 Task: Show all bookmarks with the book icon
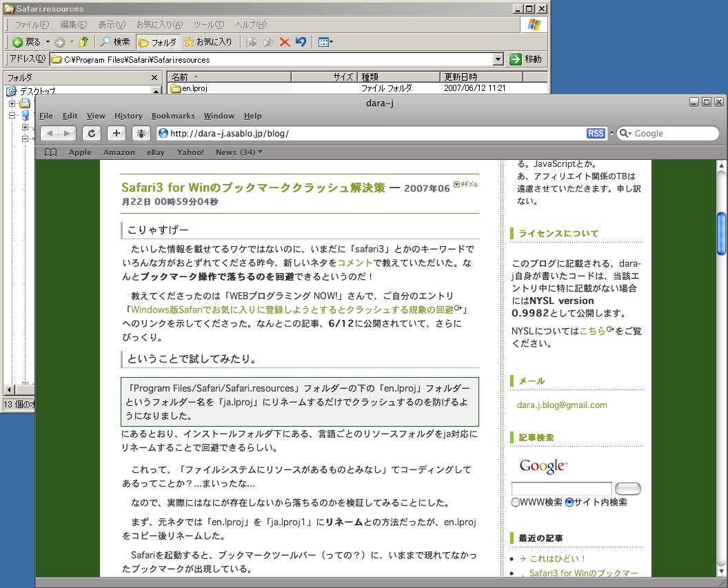point(50,152)
